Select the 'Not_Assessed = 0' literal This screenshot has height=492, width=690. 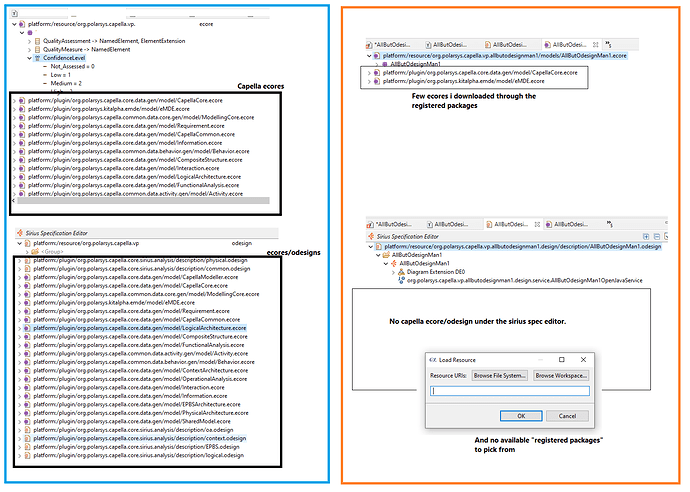coord(73,66)
